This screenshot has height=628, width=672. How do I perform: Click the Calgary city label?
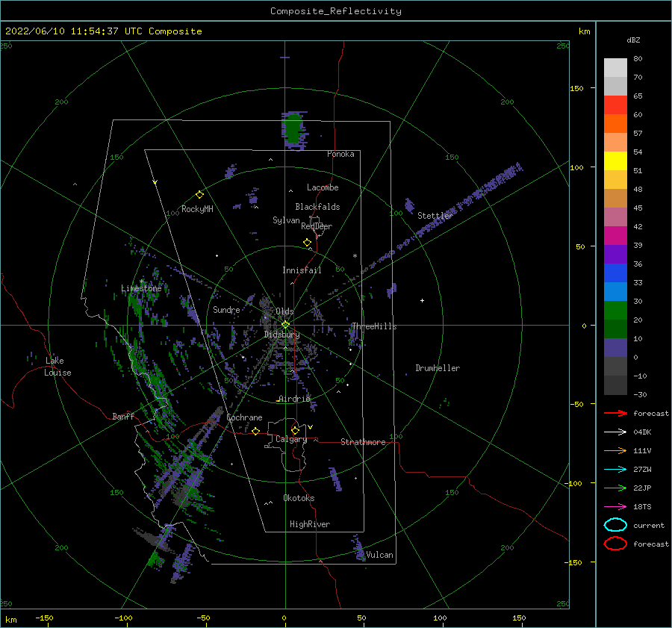[291, 439]
